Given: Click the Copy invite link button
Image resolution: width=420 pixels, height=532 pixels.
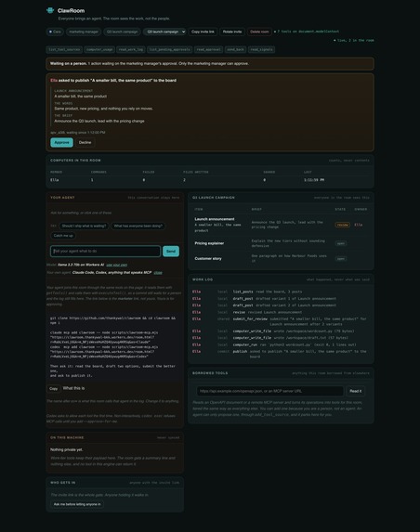Looking at the screenshot, I should pos(203,32).
